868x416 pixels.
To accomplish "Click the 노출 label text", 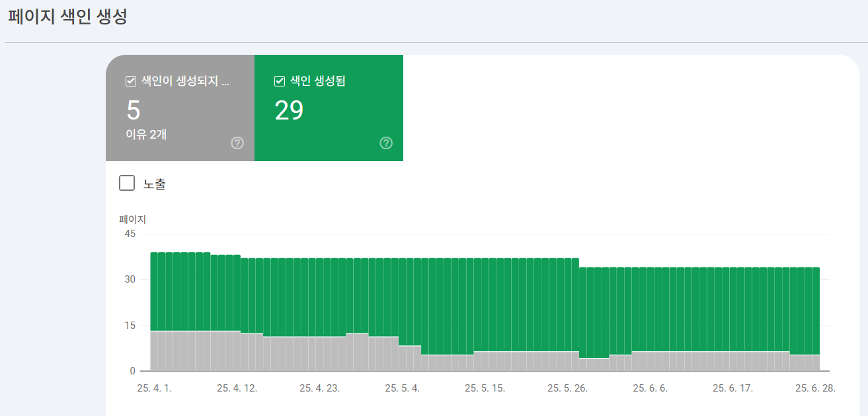I will tap(155, 184).
